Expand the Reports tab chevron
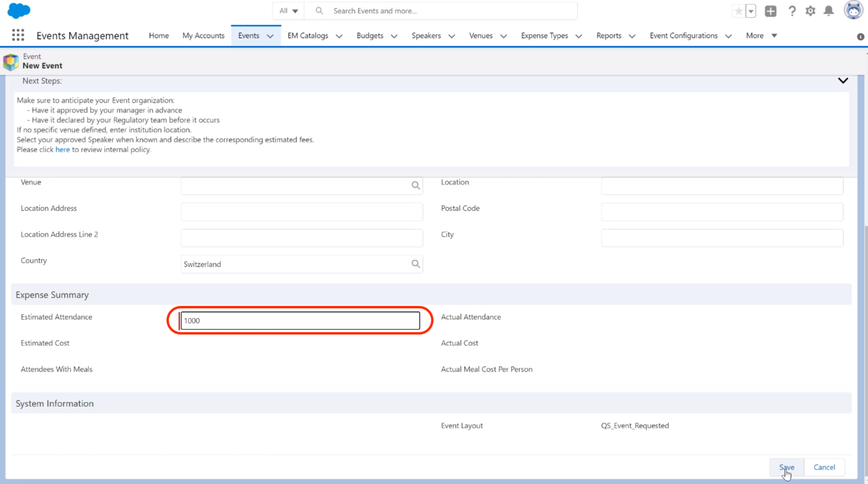This screenshot has width=868, height=484. tap(632, 36)
